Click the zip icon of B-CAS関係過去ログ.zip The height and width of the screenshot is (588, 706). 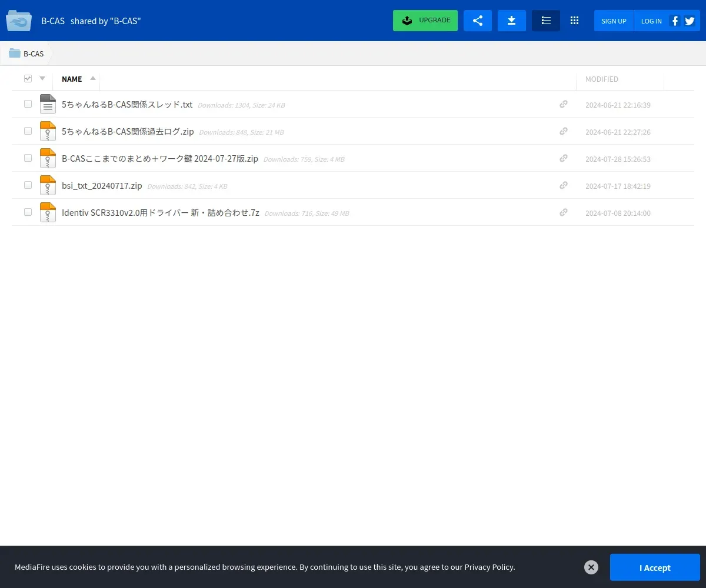pos(48,131)
